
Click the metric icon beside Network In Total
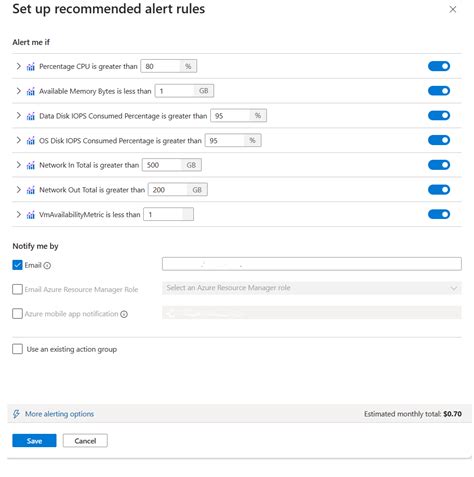(x=31, y=165)
